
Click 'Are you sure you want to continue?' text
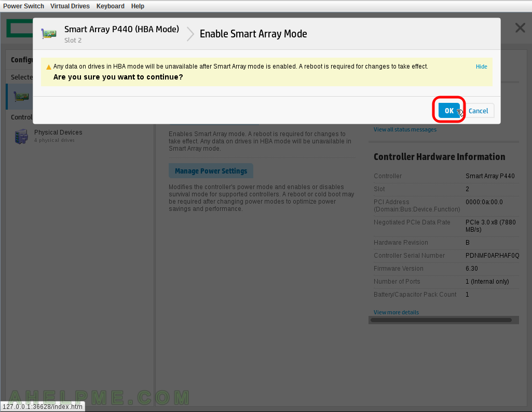(x=118, y=77)
